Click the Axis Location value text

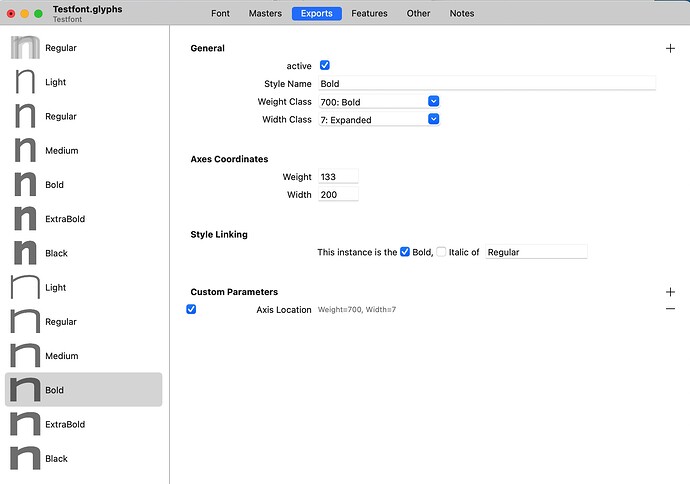[x=357, y=309]
